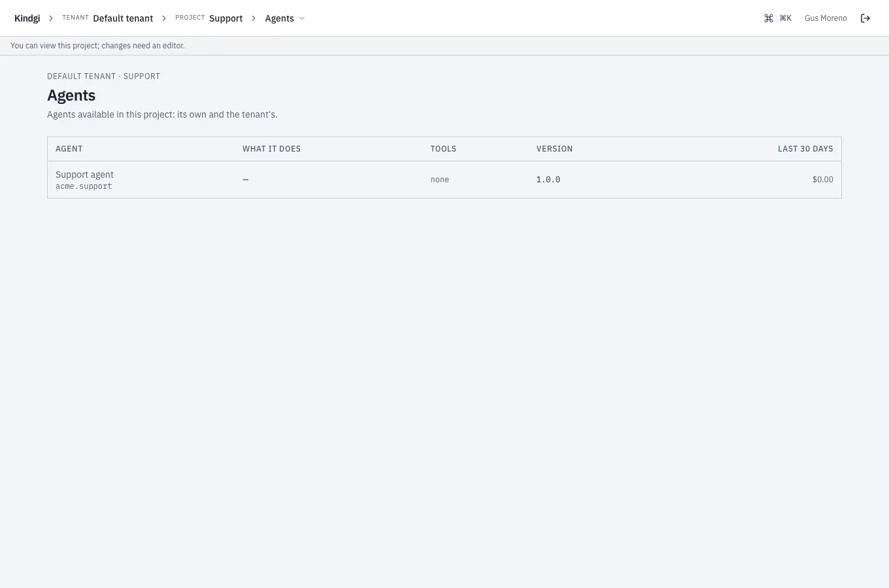Click the sign out icon
The width and height of the screenshot is (889, 588).
(x=865, y=18)
